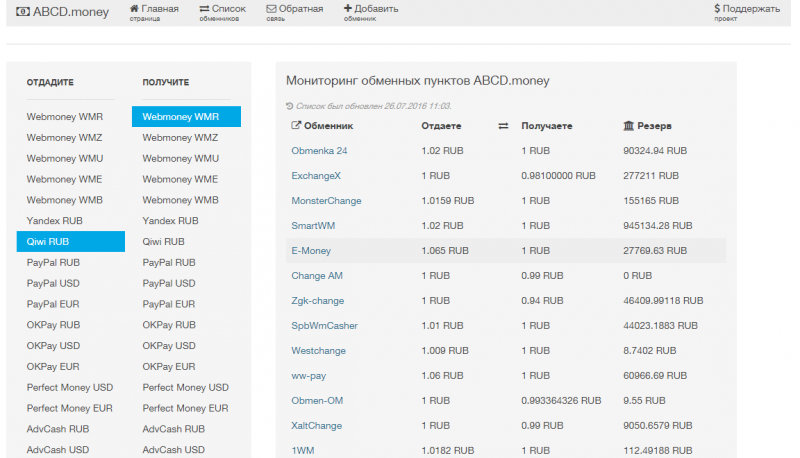Click the home icon beside Главная

(134, 9)
